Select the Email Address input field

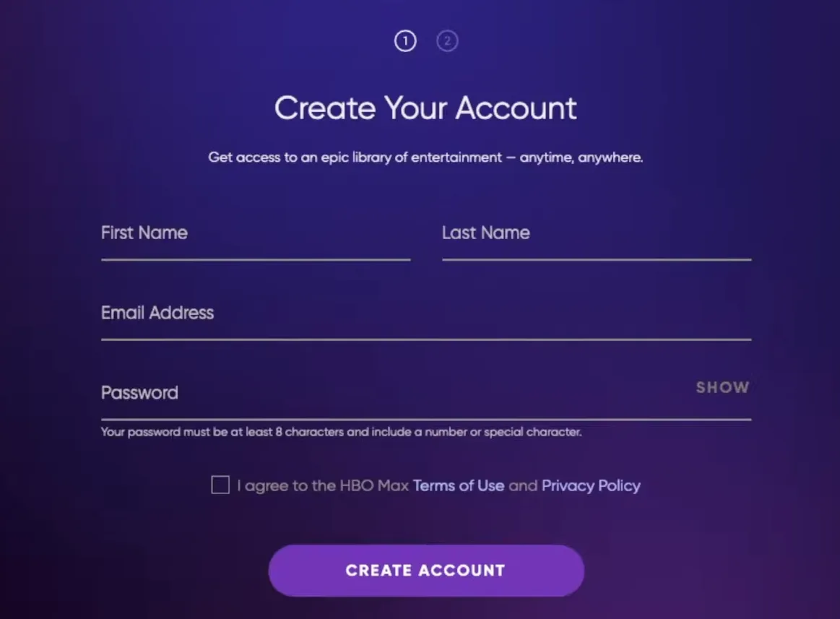coord(426,321)
